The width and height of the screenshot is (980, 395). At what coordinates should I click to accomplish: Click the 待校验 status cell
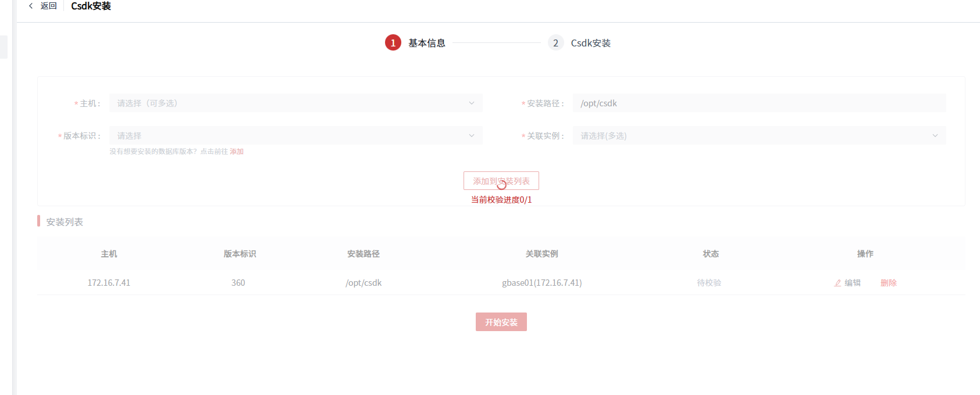pyautogui.click(x=709, y=283)
